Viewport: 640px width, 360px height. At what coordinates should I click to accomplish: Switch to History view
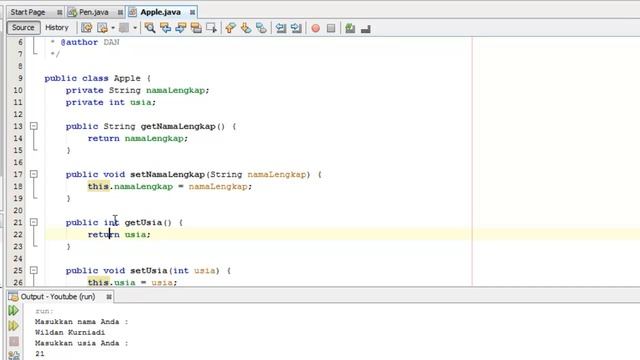[57, 28]
